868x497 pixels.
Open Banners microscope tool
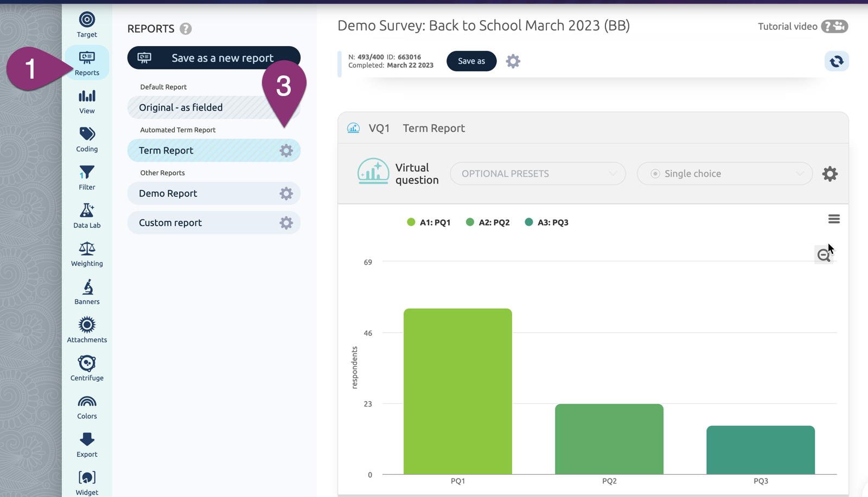click(x=87, y=292)
